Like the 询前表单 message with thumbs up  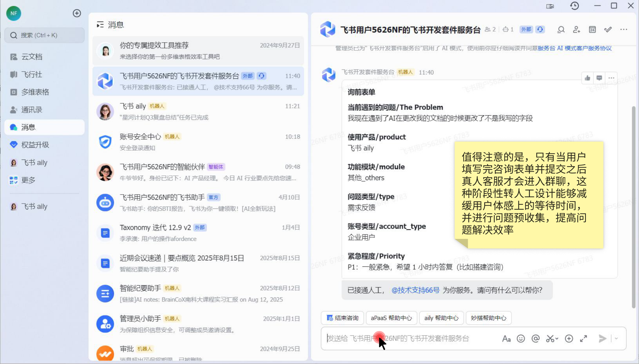coord(587,78)
